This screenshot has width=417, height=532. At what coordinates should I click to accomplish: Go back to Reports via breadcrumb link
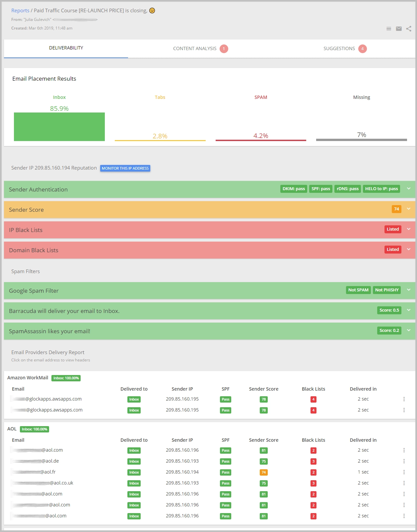pyautogui.click(x=20, y=11)
